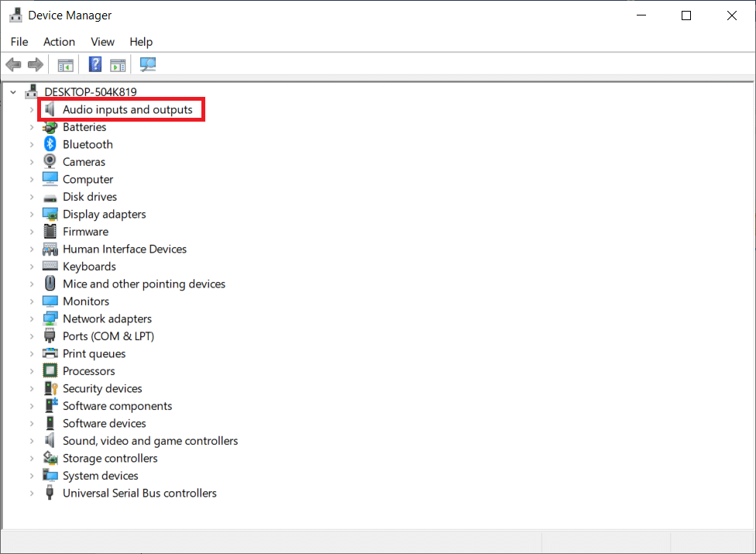This screenshot has height=554, width=756.
Task: Click the Cameras webcam icon
Action: coord(50,161)
